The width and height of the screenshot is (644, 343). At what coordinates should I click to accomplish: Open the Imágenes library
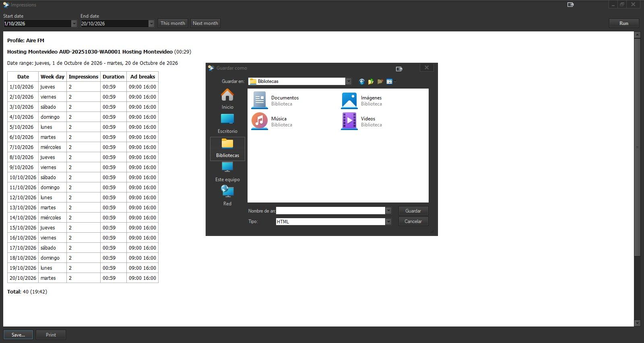(362, 101)
